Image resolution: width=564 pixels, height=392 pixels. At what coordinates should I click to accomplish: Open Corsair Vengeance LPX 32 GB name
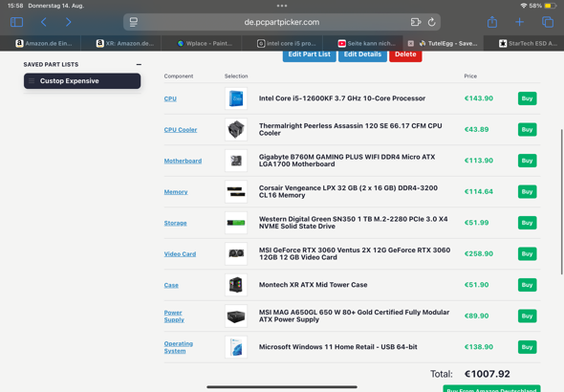point(348,191)
